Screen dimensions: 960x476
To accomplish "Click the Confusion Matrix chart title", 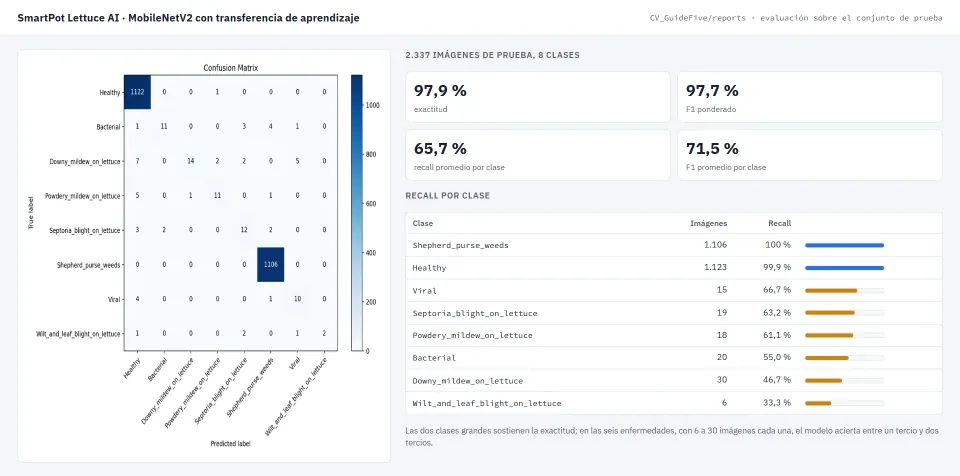I will tap(231, 68).
